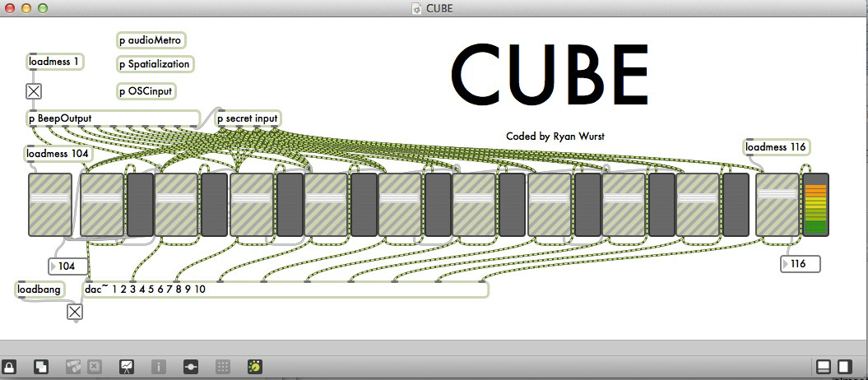
Task: Open new object palette icon
Action: pos(41,366)
